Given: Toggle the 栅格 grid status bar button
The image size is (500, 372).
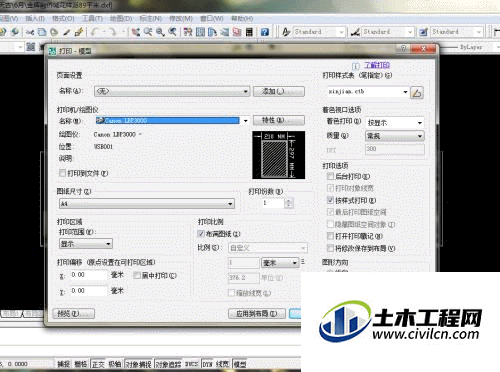Looking at the screenshot, I should (81, 364).
